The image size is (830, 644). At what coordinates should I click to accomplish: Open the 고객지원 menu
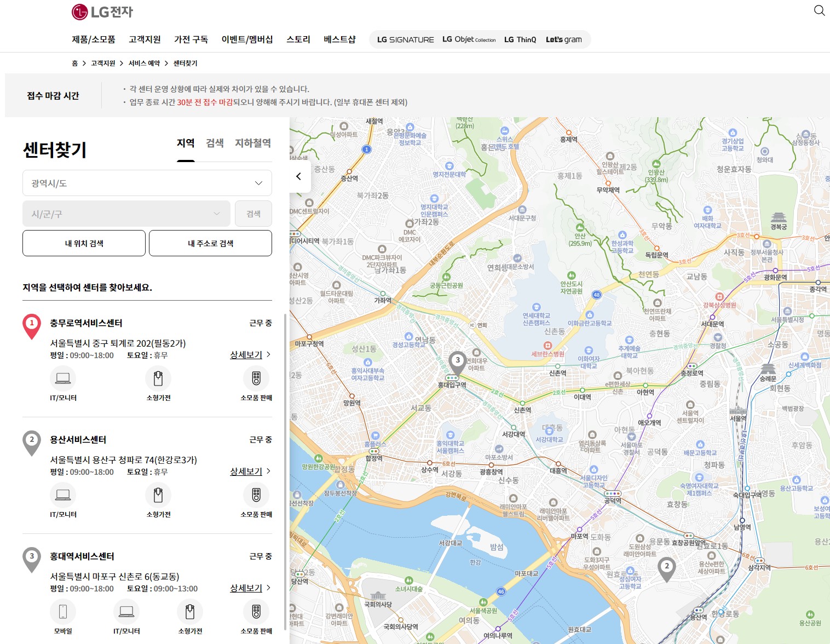tap(144, 39)
